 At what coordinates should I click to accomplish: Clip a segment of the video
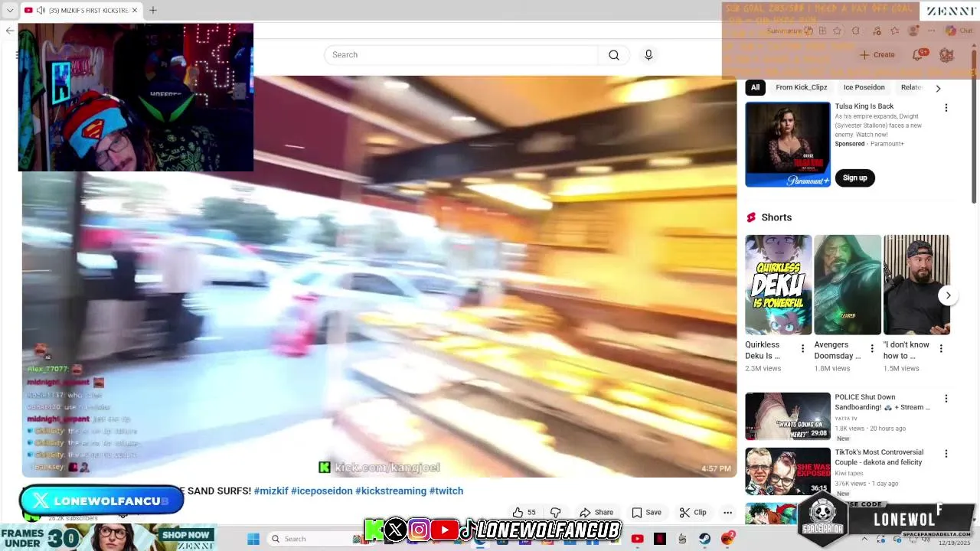[693, 513]
